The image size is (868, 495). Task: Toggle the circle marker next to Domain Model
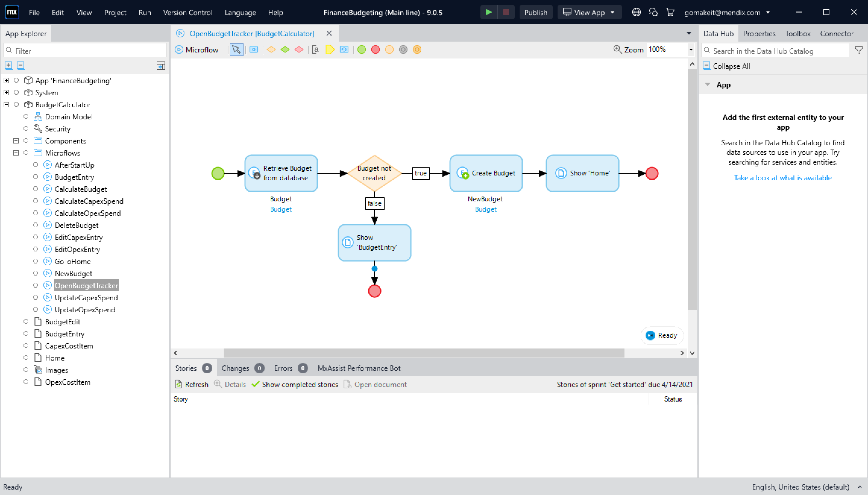(26, 116)
